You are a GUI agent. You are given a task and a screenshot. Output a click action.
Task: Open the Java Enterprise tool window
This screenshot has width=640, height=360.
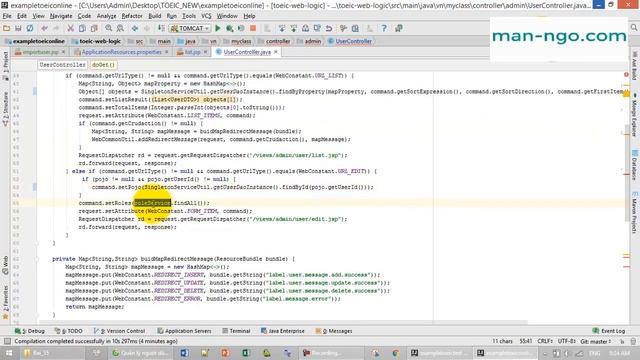click(283, 331)
